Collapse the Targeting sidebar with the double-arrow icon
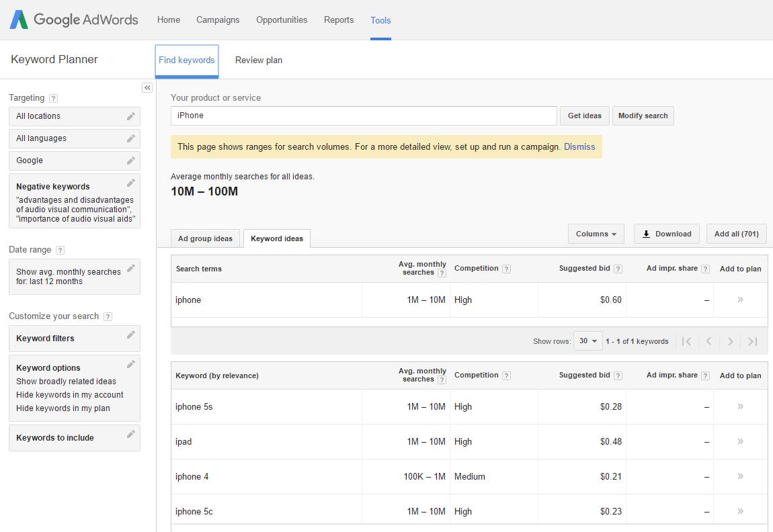 147,87
